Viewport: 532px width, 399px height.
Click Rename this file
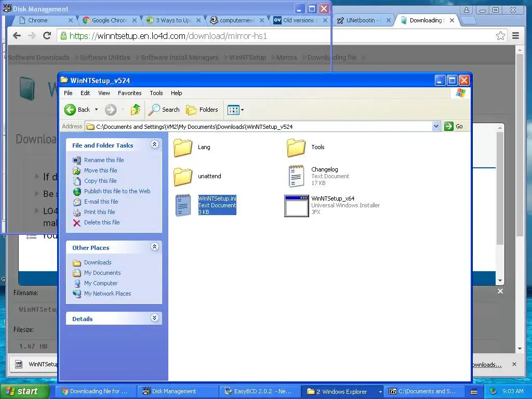[x=104, y=160]
